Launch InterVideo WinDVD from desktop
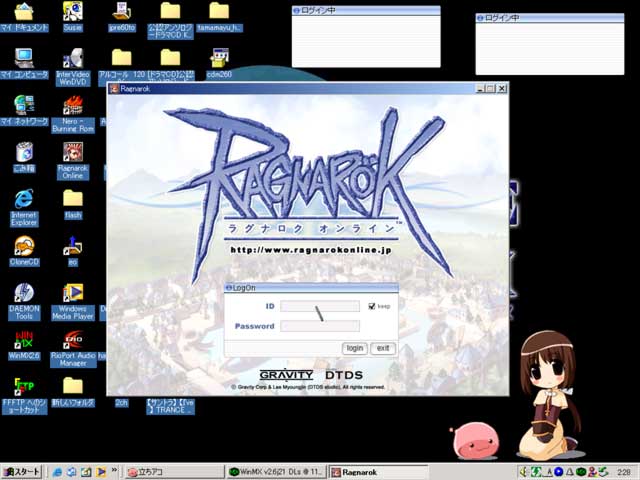Viewport: 640px width, 480px height. click(72, 58)
